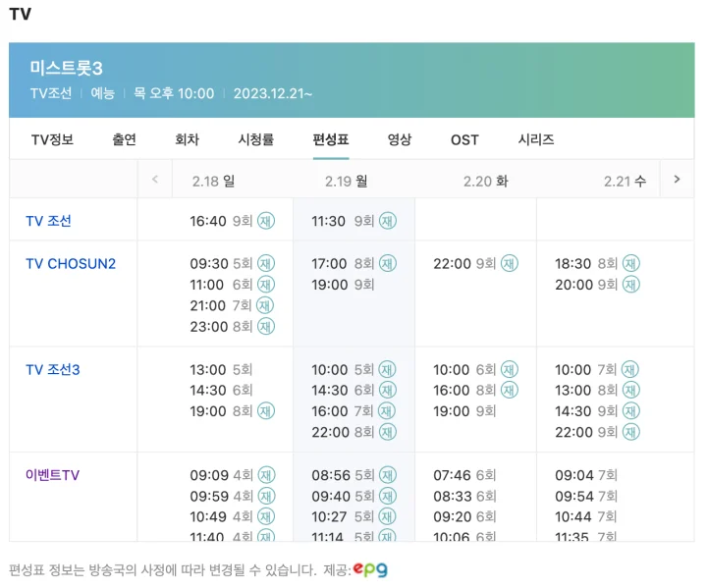Click the 재 badge beside Monday 10:00 5회
Image resolution: width=707 pixels, height=588 pixels.
[x=387, y=369]
